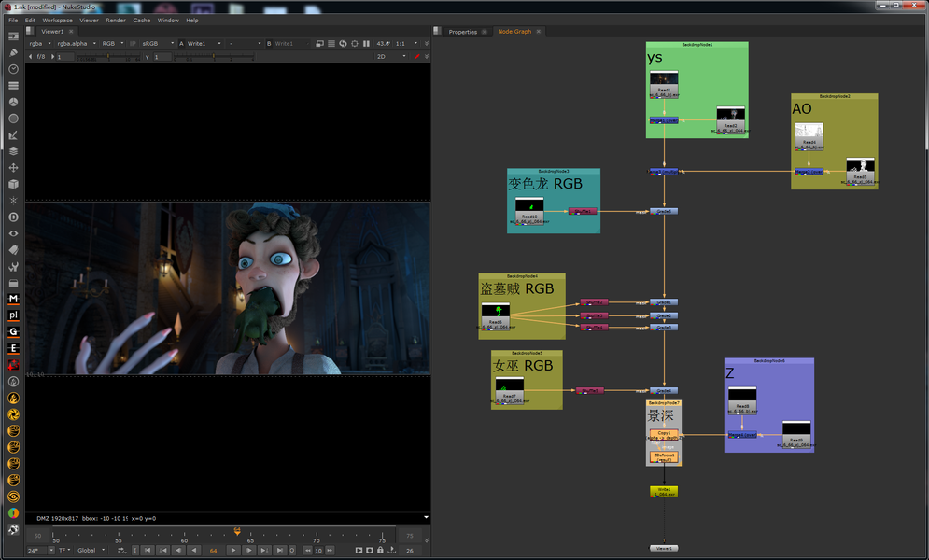Open the 3D nodes cube icon
Image resolution: width=929 pixels, height=560 pixels.
(13, 184)
